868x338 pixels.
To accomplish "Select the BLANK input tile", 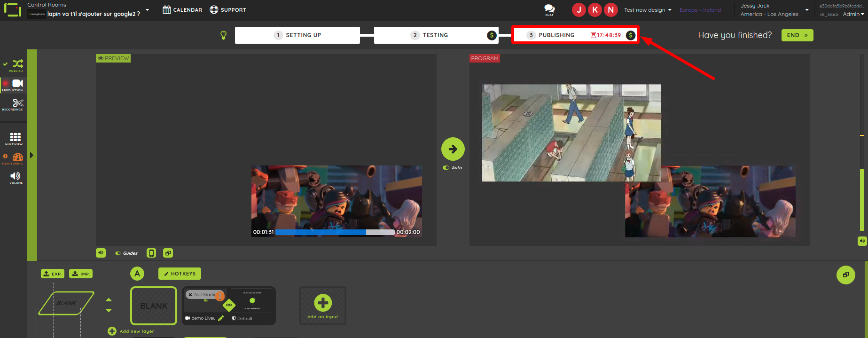I will 154,306.
